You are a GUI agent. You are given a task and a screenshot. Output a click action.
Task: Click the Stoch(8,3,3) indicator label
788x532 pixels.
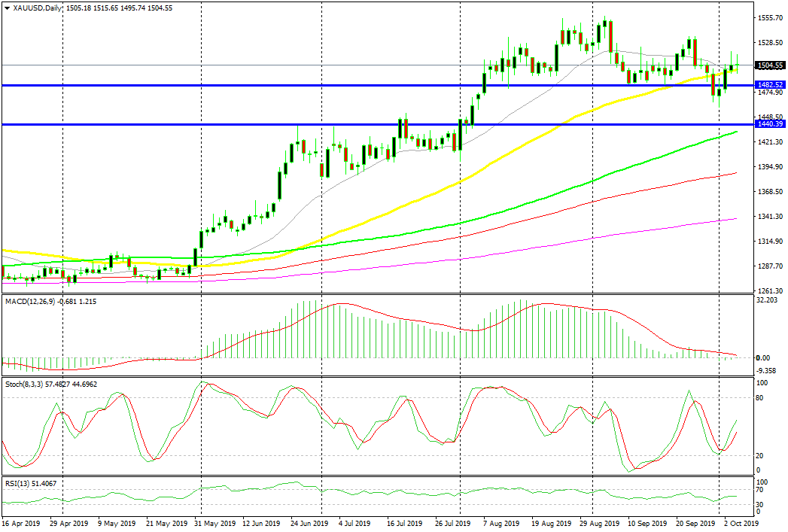click(26, 384)
